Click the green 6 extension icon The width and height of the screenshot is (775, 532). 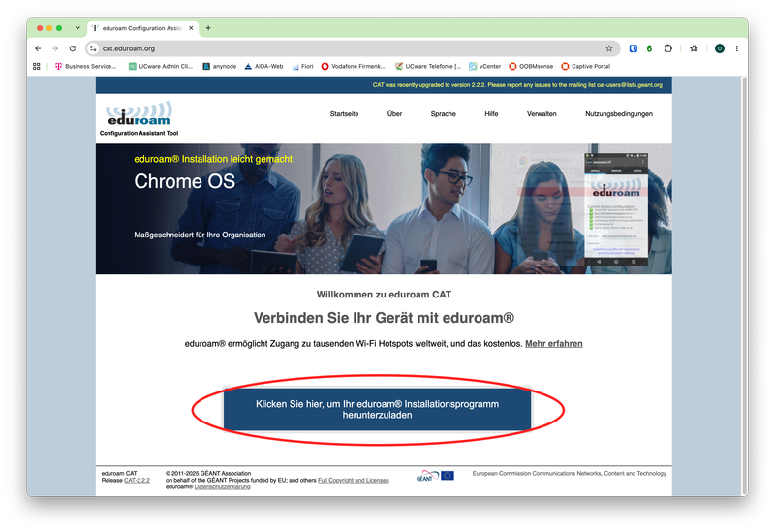point(649,48)
